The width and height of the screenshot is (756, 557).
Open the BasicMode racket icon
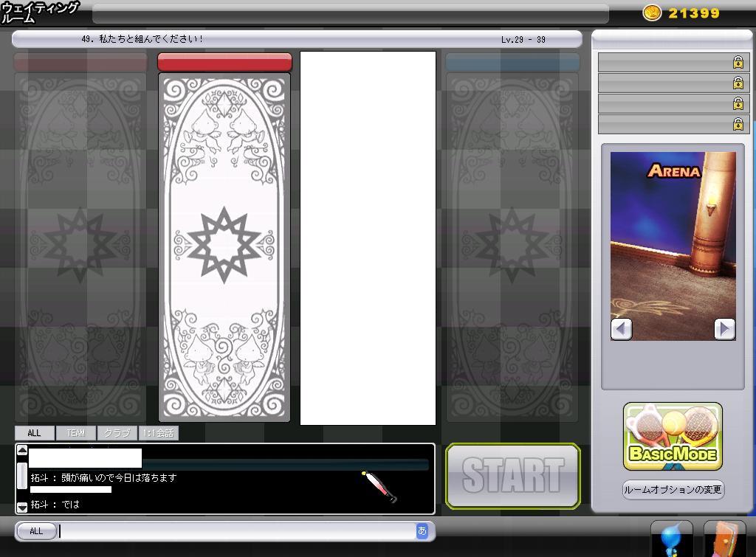(x=673, y=436)
